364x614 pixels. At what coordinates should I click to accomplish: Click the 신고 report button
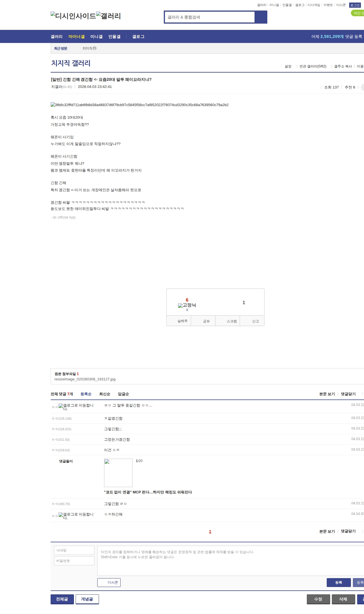(x=255, y=321)
